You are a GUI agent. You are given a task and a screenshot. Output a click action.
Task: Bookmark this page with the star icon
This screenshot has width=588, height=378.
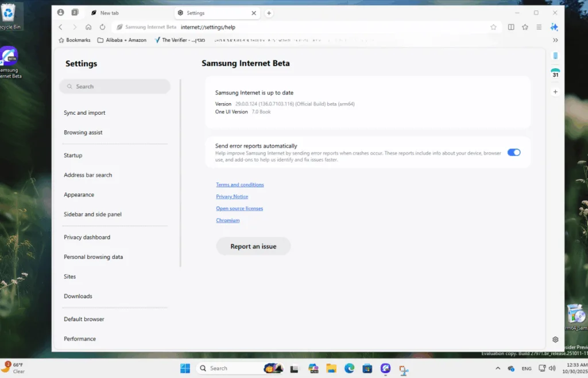coord(493,27)
